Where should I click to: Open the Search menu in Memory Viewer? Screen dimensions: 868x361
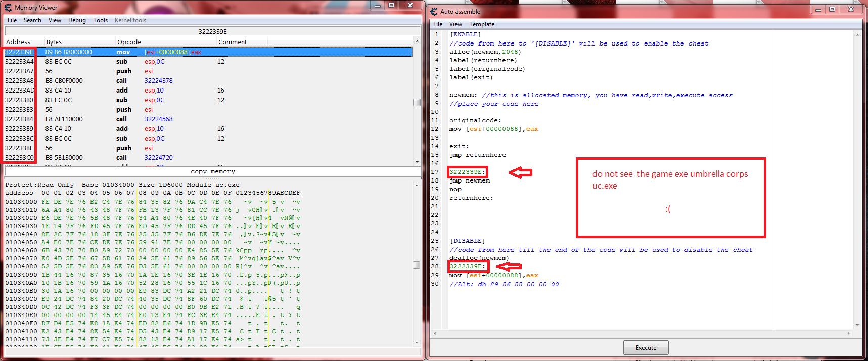point(32,20)
